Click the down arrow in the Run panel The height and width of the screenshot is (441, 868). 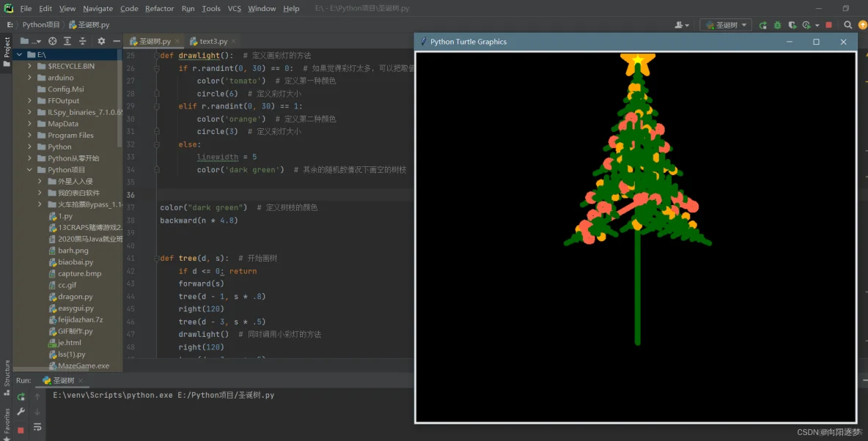37,412
